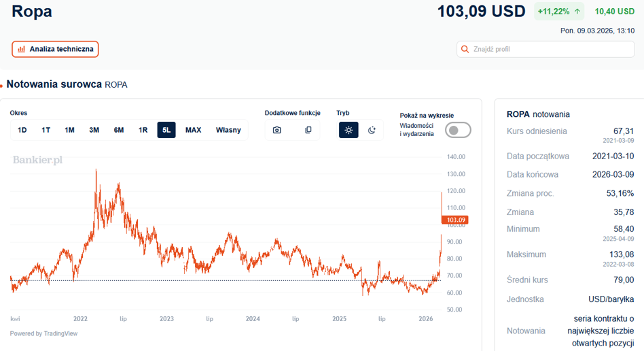Click the date Pon. 09.03.2026, 13:10
The height and width of the screenshot is (351, 644).
tap(597, 31)
